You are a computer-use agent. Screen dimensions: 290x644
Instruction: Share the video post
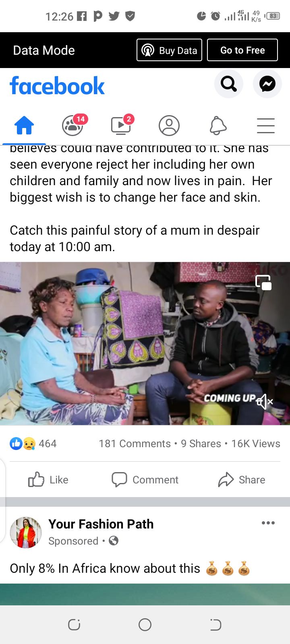point(242,479)
